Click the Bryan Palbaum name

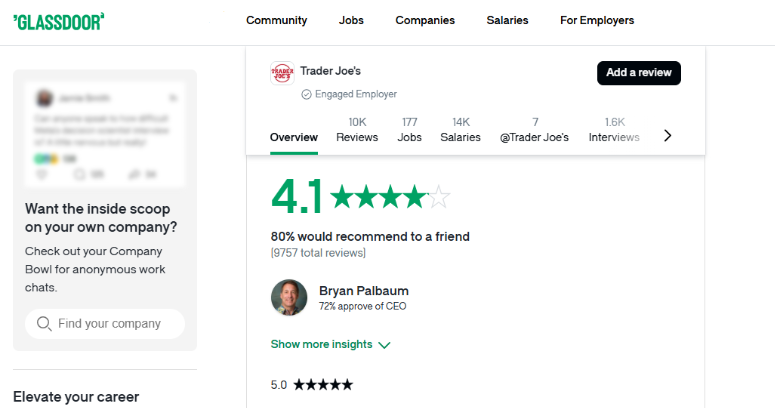point(364,291)
